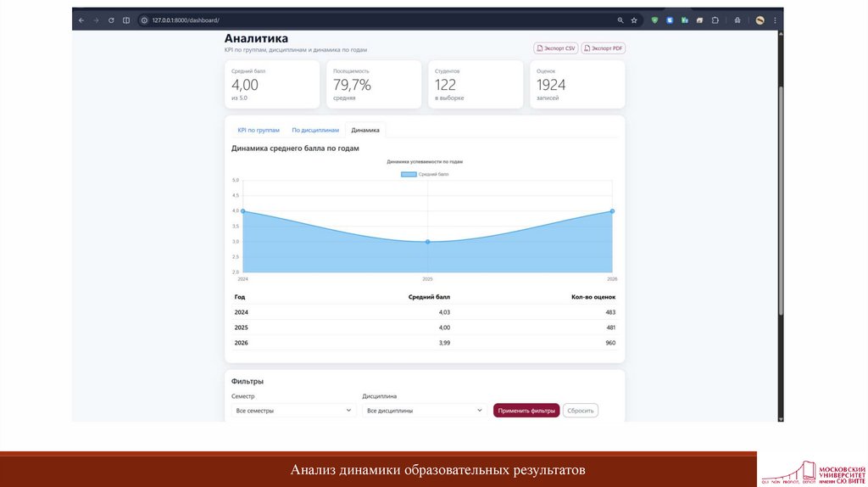Toggle the Средний балл legend series
This screenshot has width=868, height=487.
[424, 174]
